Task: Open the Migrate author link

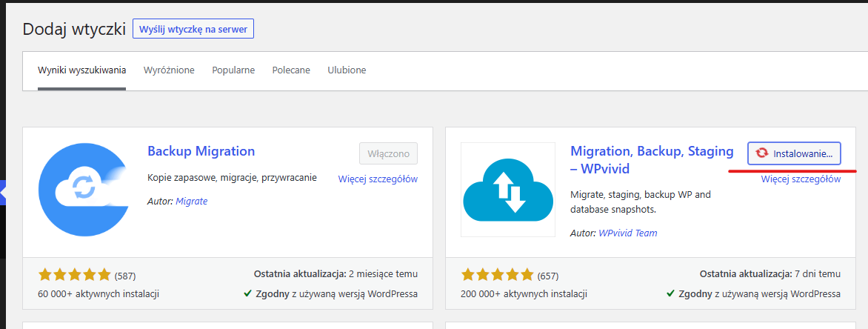Action: pos(192,201)
